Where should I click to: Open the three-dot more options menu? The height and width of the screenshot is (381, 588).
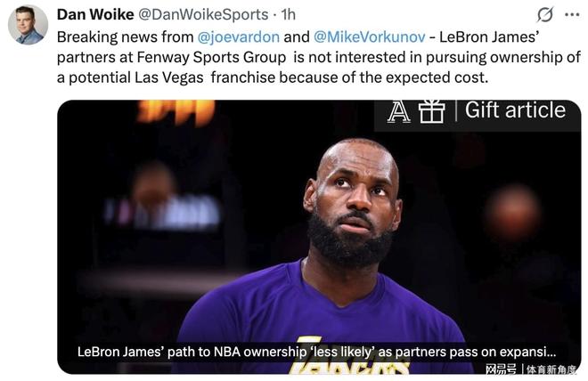572,15
